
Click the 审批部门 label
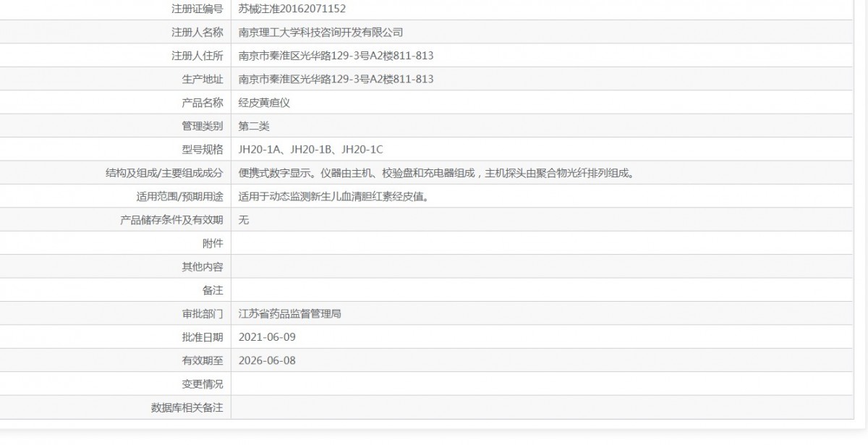[x=203, y=314]
